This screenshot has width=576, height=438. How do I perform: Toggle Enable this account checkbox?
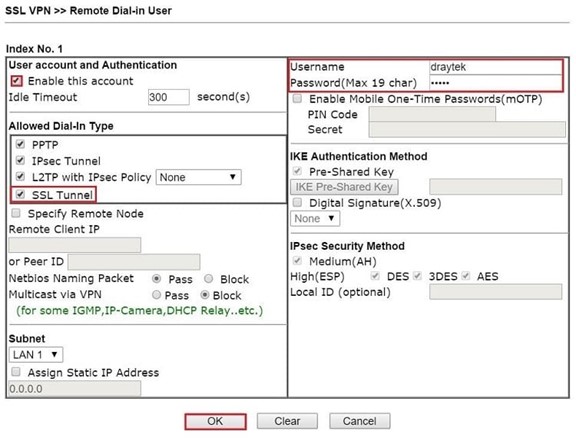point(17,81)
